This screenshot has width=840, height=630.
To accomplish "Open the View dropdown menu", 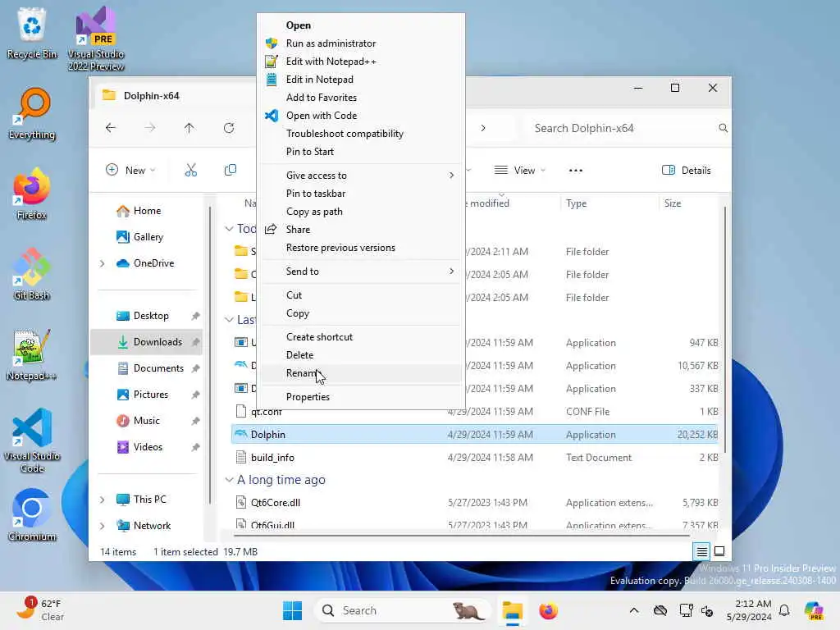I will point(519,171).
